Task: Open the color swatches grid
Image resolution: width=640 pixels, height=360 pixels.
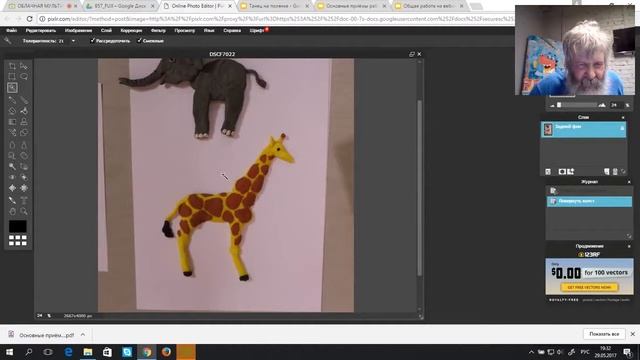Action: (x=18, y=240)
